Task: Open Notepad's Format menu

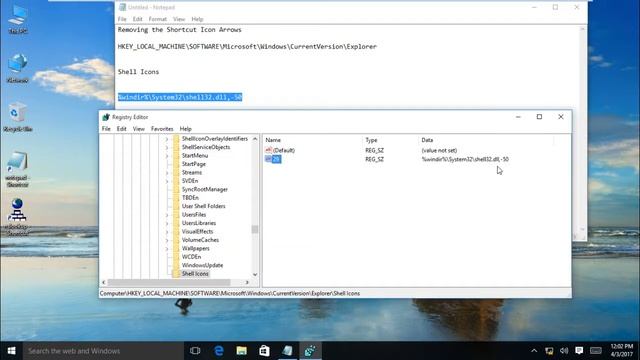Action: click(158, 19)
